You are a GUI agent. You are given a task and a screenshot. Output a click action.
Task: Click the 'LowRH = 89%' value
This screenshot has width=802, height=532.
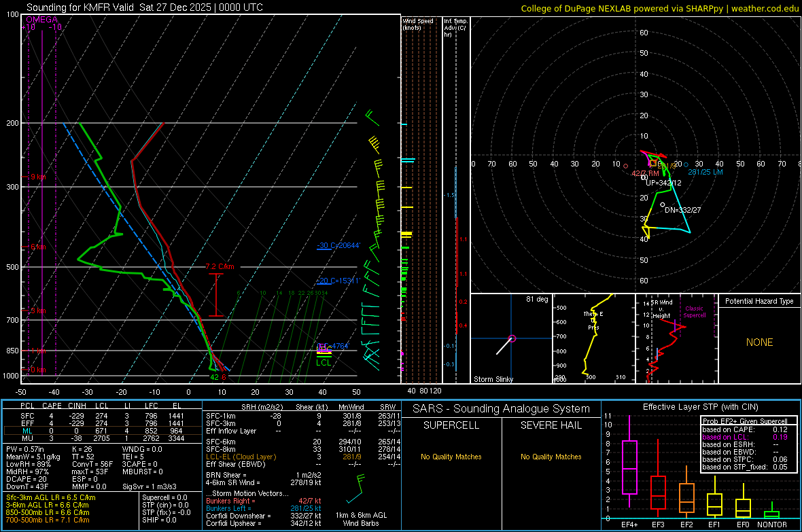click(x=29, y=464)
